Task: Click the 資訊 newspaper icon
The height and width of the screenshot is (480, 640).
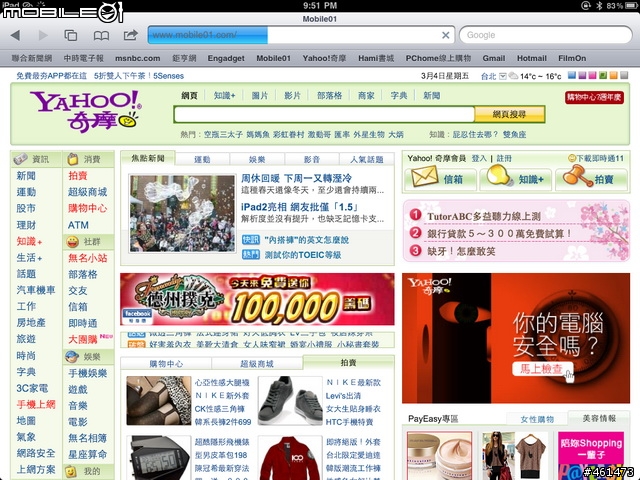Action: pos(20,159)
